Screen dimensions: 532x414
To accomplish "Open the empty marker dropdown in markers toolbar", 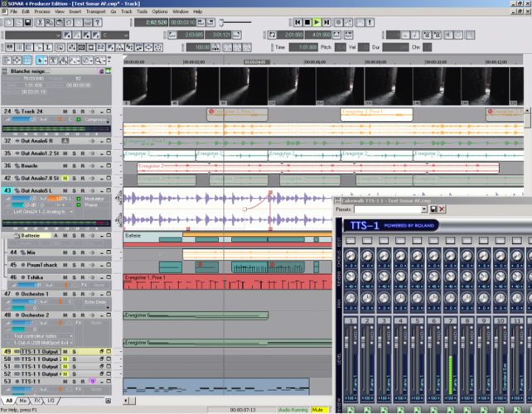I will pyautogui.click(x=58, y=35).
